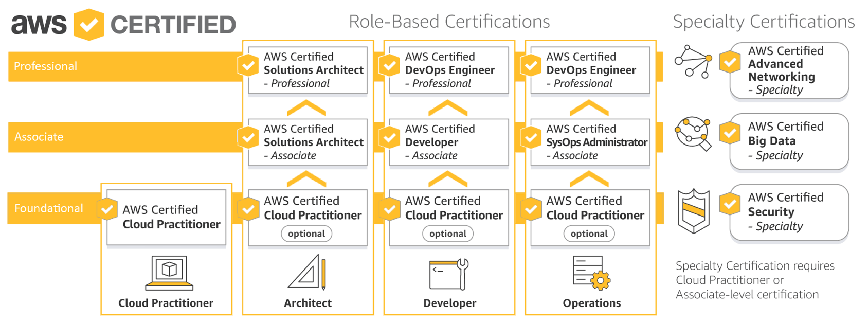Click checkmark badge on Advanced Networking Specialty card

(x=730, y=62)
